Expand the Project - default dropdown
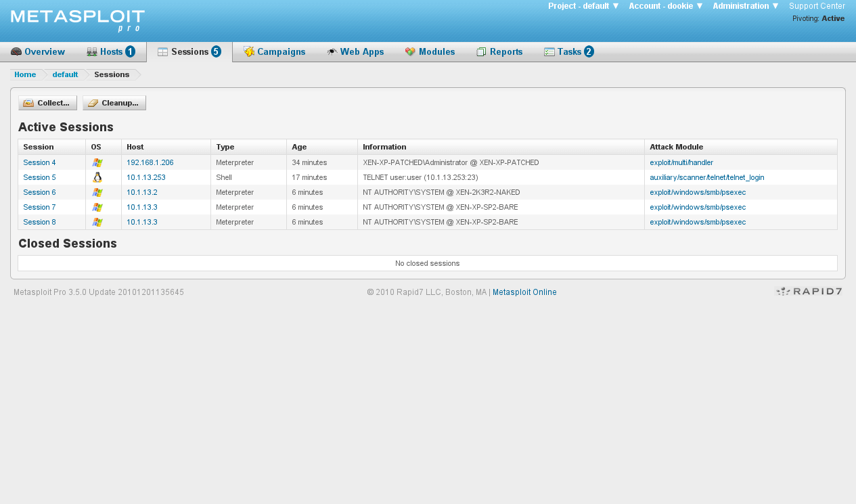 [583, 6]
